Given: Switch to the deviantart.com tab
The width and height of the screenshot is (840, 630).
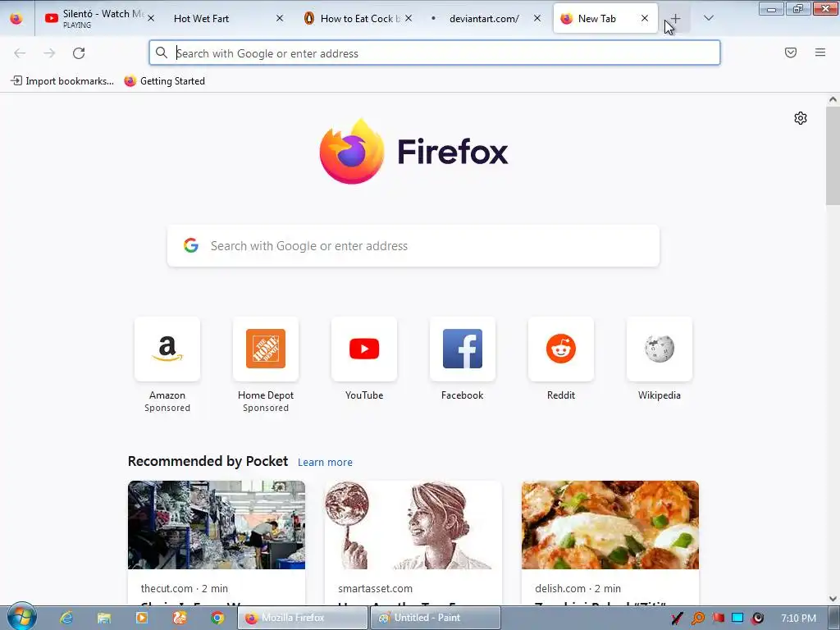Looking at the screenshot, I should 484,18.
